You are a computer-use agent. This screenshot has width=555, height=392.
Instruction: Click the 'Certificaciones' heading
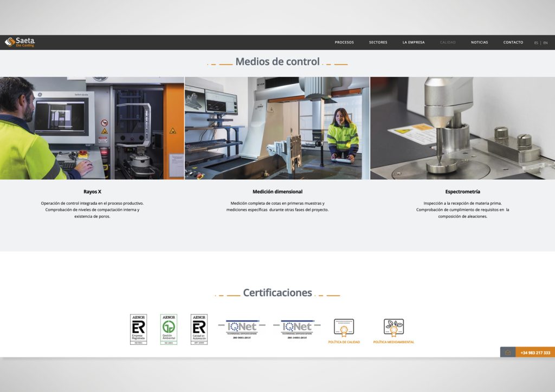pos(277,293)
